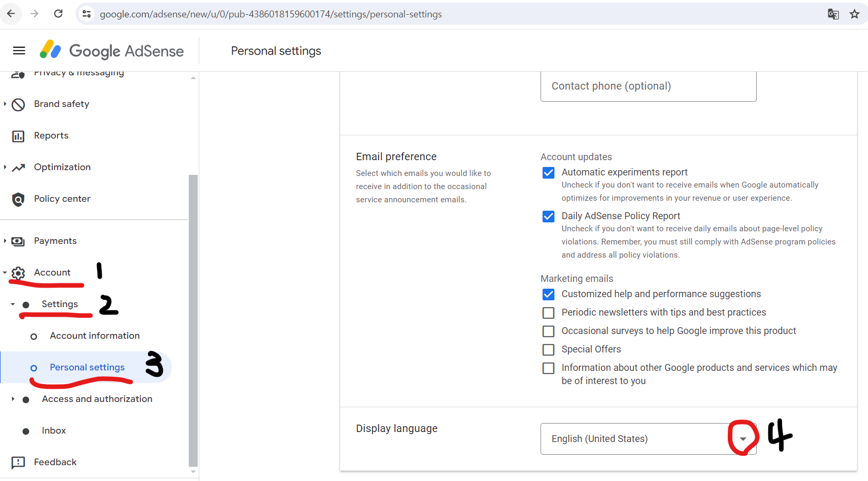Click the Brand safety blocked icon
Screen dimensions: 868x481
pyautogui.click(x=18, y=104)
